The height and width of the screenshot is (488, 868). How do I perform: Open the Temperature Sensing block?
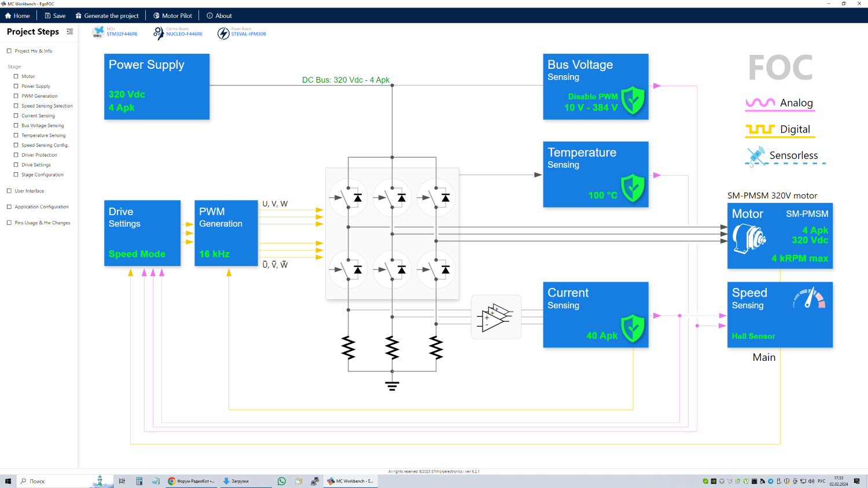[x=595, y=174]
